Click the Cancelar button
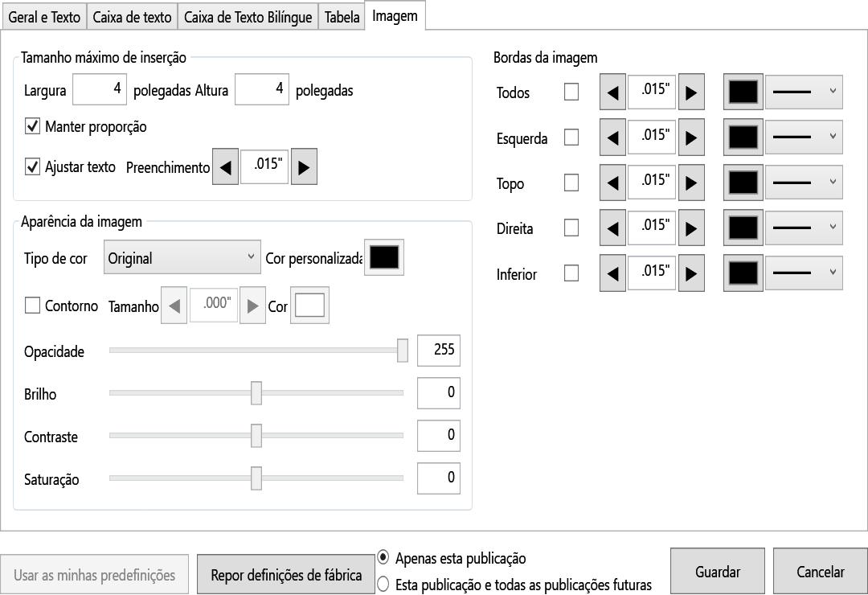The image size is (868, 595). tap(821, 571)
